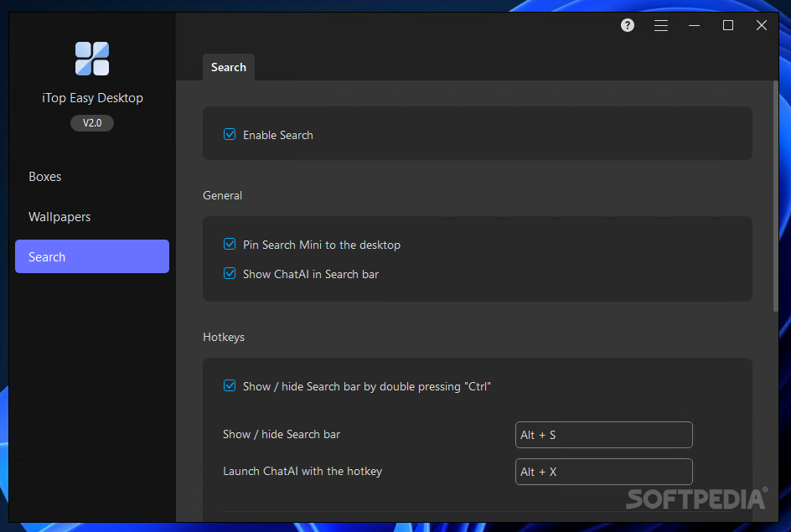Click the settings panel vertical scrollbar
This screenshot has height=532, width=791.
click(x=775, y=197)
